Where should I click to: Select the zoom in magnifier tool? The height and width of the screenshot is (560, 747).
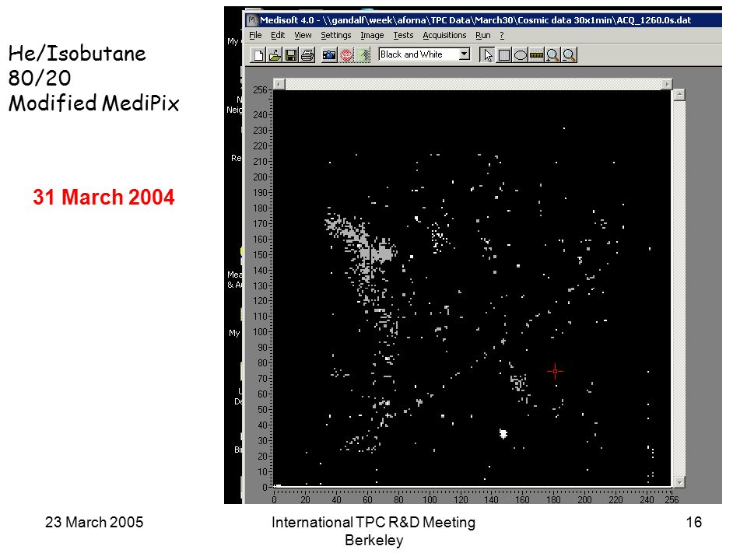tap(552, 55)
